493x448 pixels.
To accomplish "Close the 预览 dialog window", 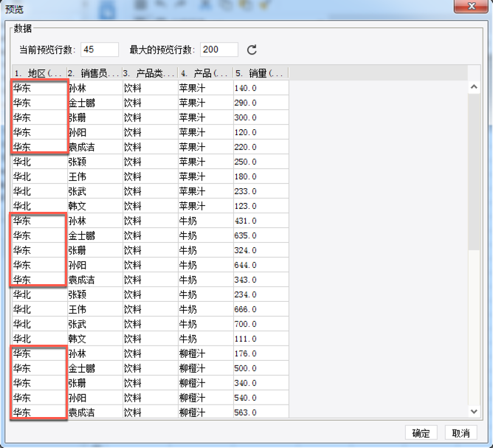I will point(471,6).
